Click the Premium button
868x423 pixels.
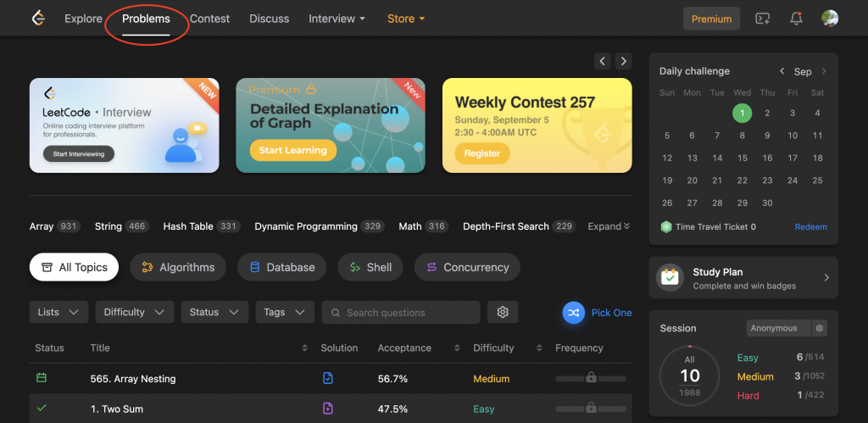(x=711, y=19)
